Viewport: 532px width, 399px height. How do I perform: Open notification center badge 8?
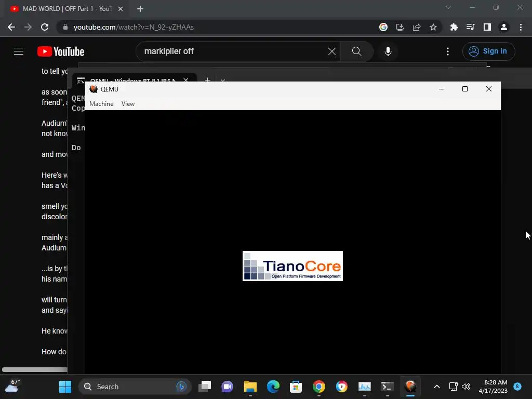(517, 386)
